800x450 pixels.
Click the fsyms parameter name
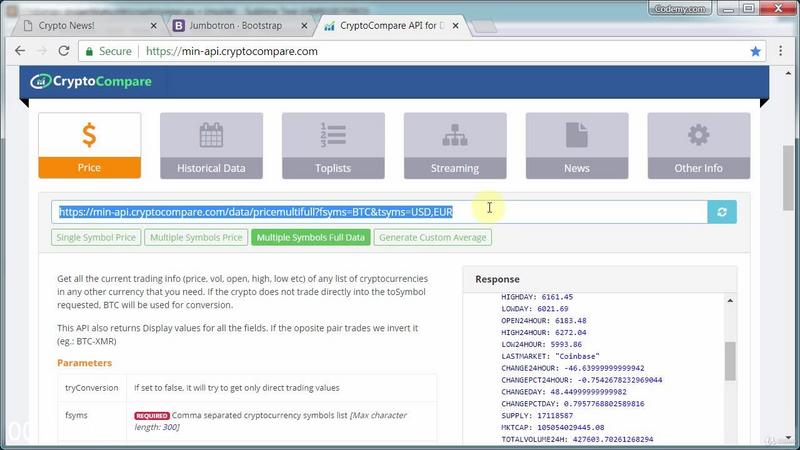[76, 415]
